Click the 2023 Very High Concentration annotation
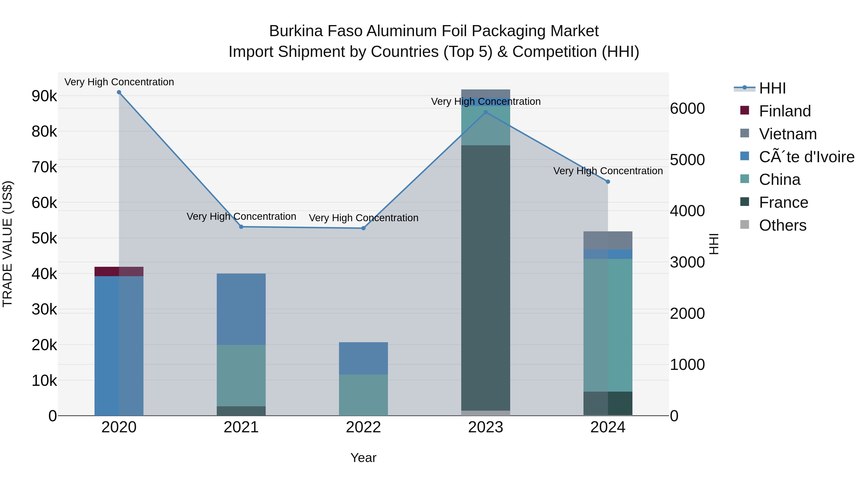The image size is (868, 488). (x=486, y=101)
